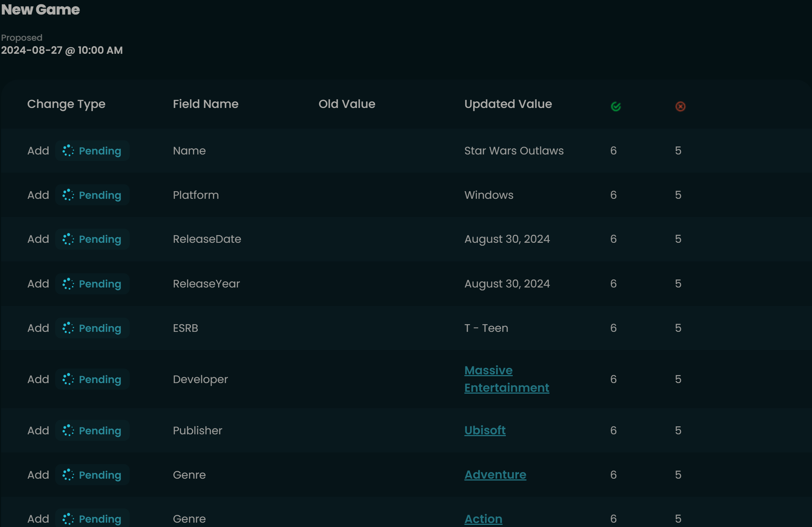The width and height of the screenshot is (812, 527).
Task: Click the Platform field cell
Action: (x=196, y=195)
